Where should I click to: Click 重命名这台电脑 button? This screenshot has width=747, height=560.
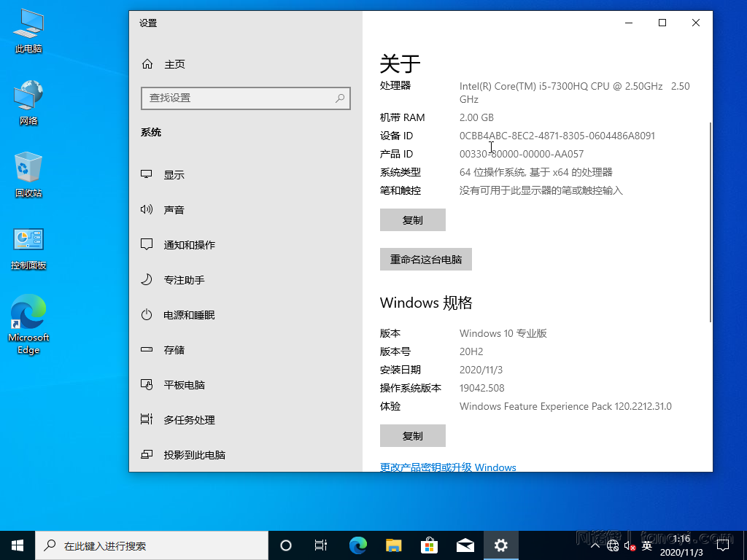click(x=426, y=260)
